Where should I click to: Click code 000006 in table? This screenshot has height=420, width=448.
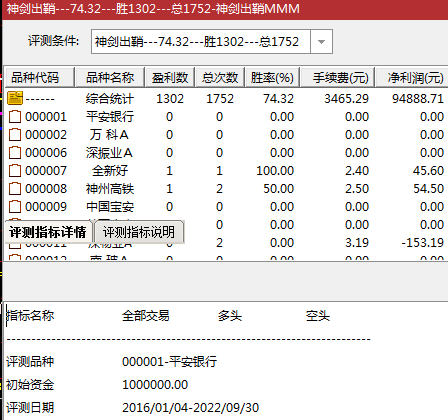[x=46, y=153]
